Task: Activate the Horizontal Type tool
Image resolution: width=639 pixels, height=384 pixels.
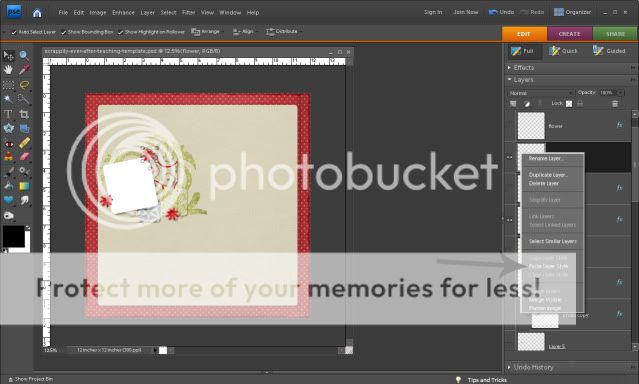Action: coord(8,114)
